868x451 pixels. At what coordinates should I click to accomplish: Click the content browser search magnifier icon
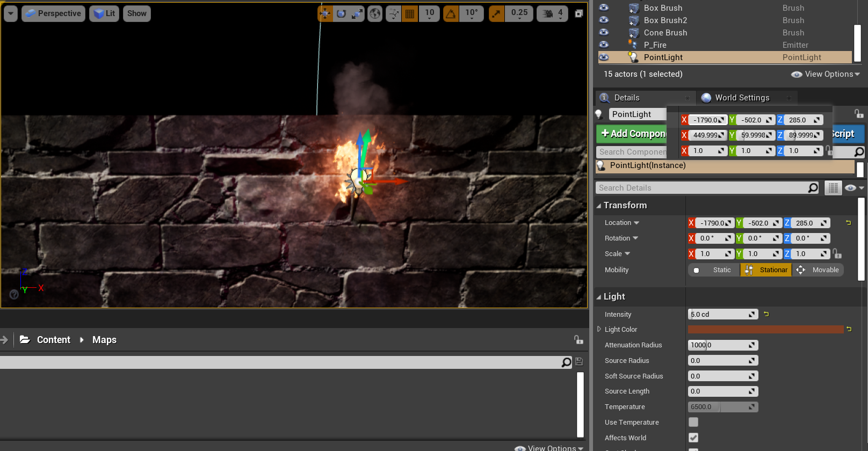coord(566,362)
